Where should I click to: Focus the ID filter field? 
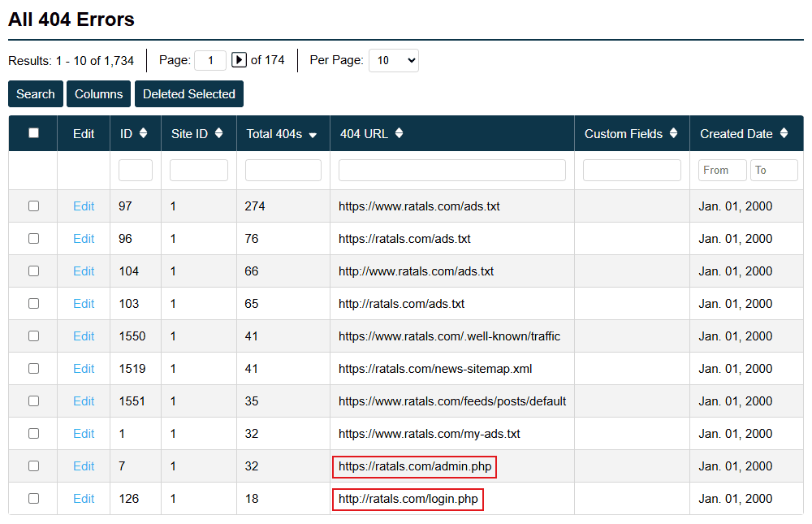[136, 170]
